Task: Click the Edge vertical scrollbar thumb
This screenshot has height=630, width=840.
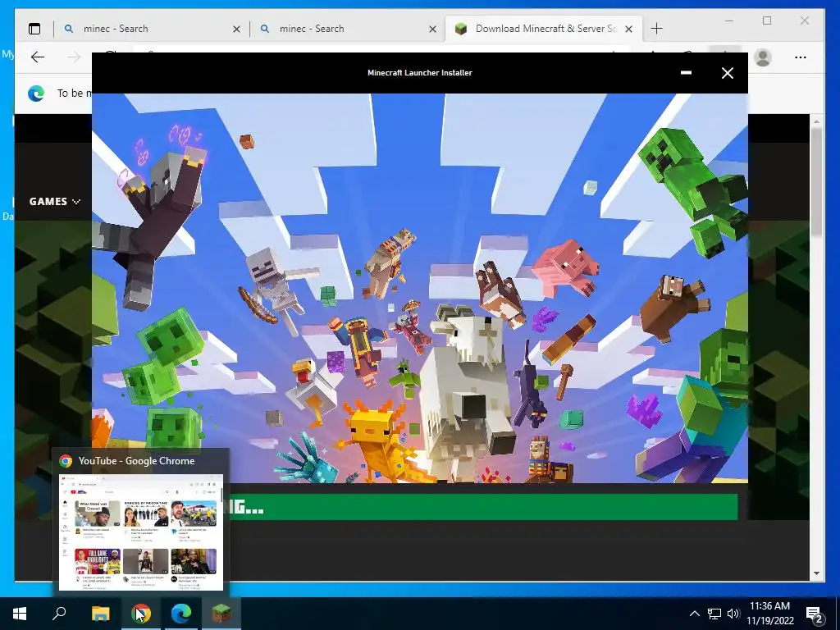Action: point(816,182)
